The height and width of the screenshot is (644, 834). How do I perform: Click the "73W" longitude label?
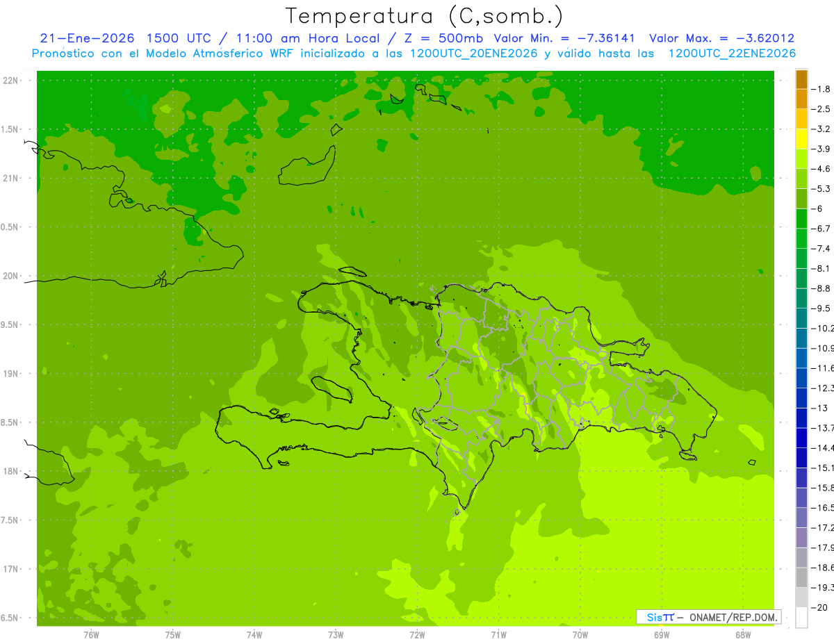(336, 635)
